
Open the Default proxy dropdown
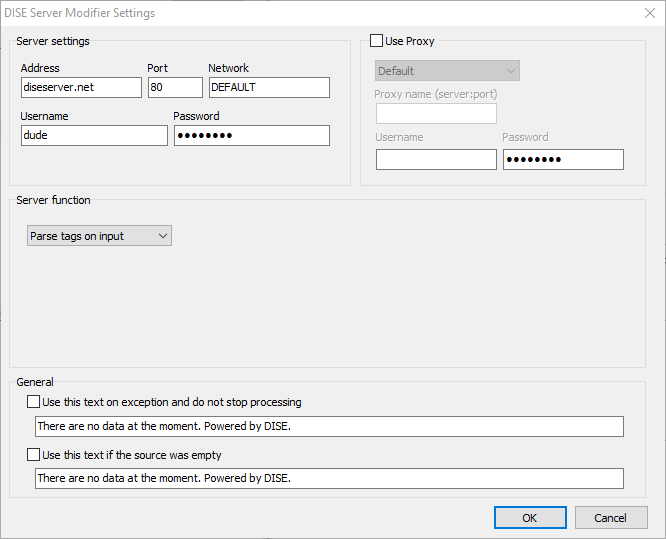coord(447,71)
